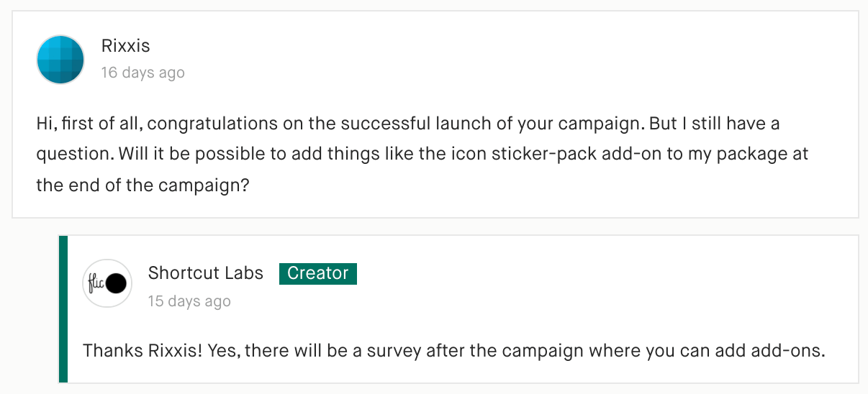Click the green reply indicator bar
The width and height of the screenshot is (868, 394).
63,309
